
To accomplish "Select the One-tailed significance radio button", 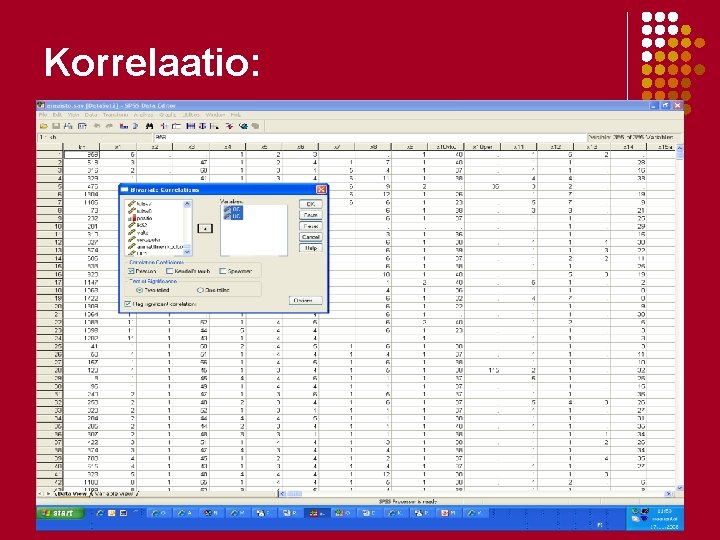I will [x=200, y=290].
